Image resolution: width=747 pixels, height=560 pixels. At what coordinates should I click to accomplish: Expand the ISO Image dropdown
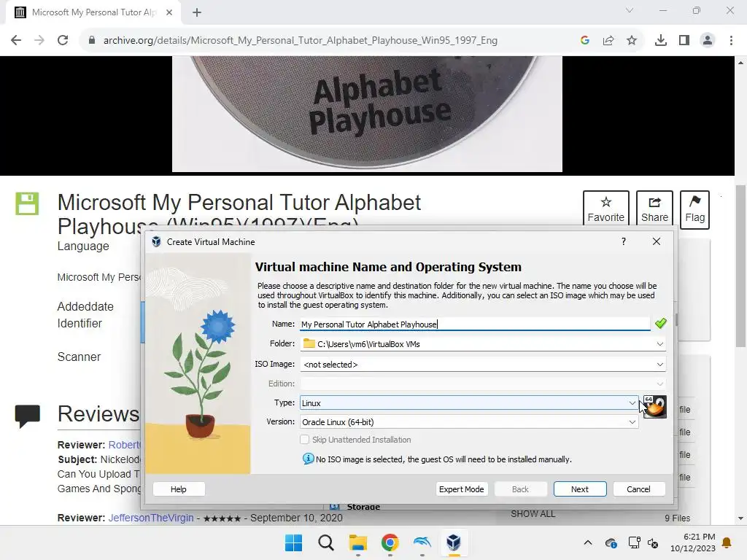659,365
